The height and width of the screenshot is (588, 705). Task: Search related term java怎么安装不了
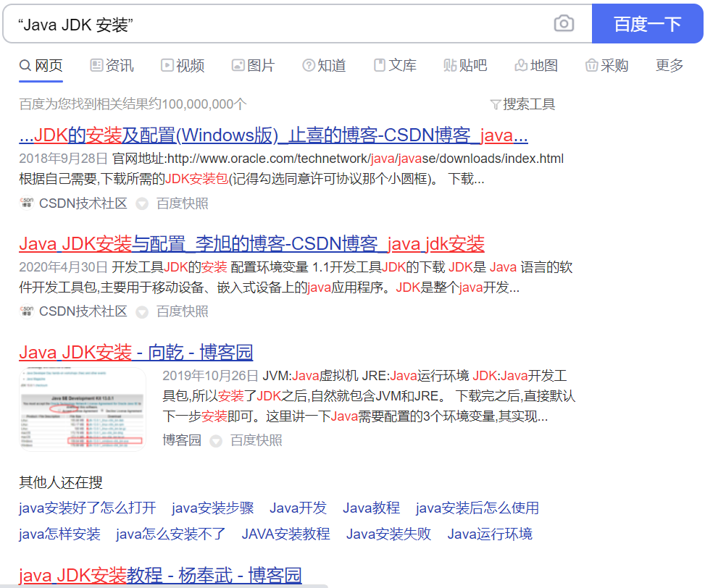(171, 534)
